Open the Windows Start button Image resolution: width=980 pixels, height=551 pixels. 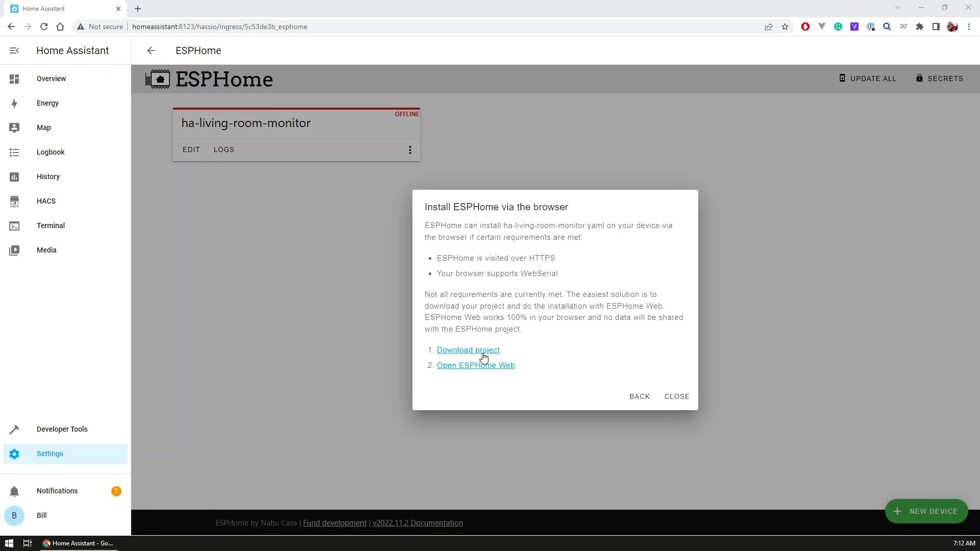9,543
